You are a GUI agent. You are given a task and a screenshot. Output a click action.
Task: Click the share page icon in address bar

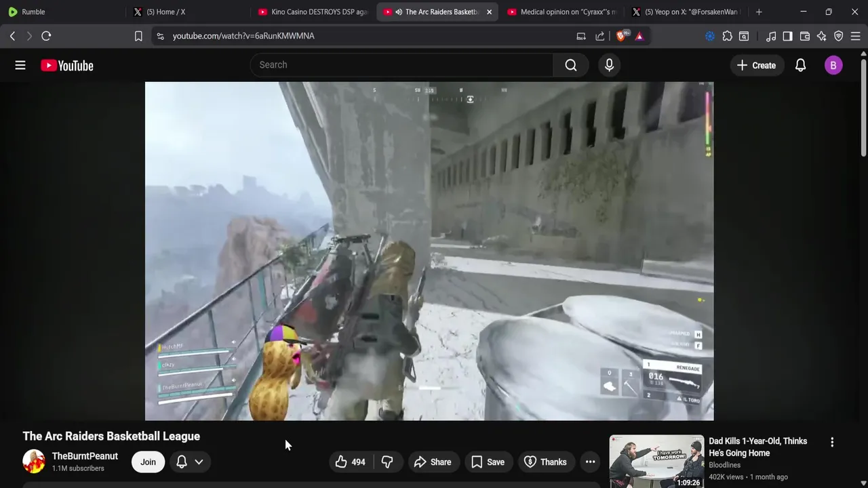[600, 36]
